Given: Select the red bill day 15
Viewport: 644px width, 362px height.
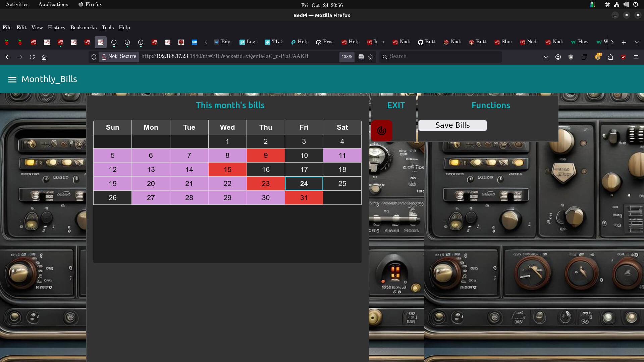Looking at the screenshot, I should point(227,170).
